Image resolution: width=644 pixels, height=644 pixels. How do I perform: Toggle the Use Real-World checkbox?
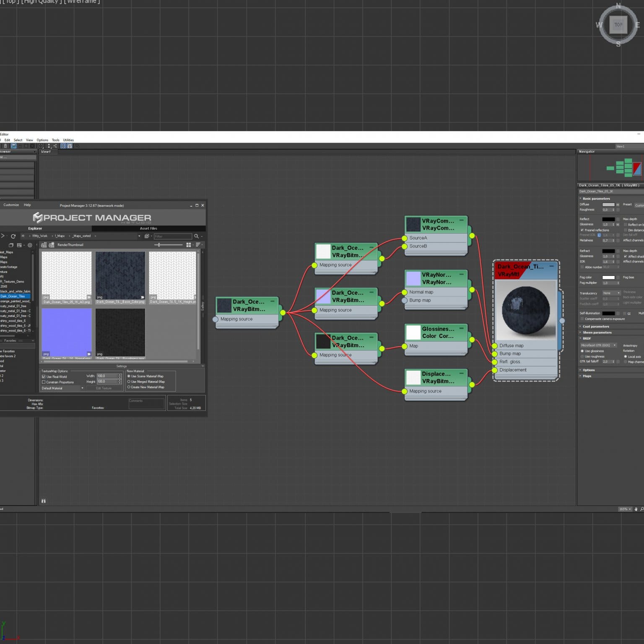(x=44, y=377)
